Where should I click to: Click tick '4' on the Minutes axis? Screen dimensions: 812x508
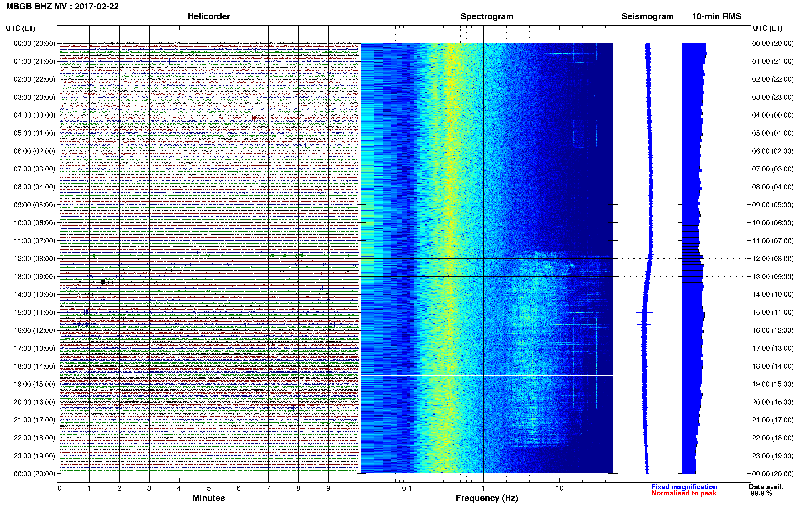[x=179, y=488]
